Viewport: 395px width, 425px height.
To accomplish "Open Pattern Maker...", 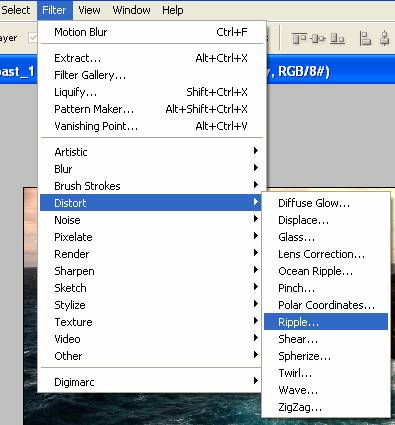I will pos(151,109).
